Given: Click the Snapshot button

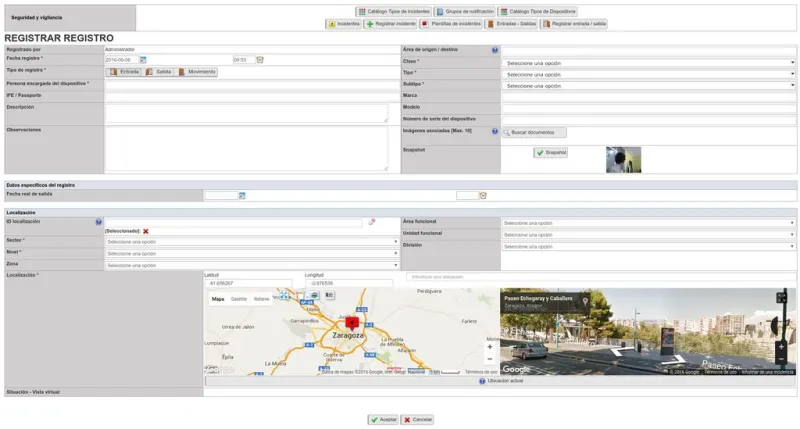Looking at the screenshot, I should 551,153.
